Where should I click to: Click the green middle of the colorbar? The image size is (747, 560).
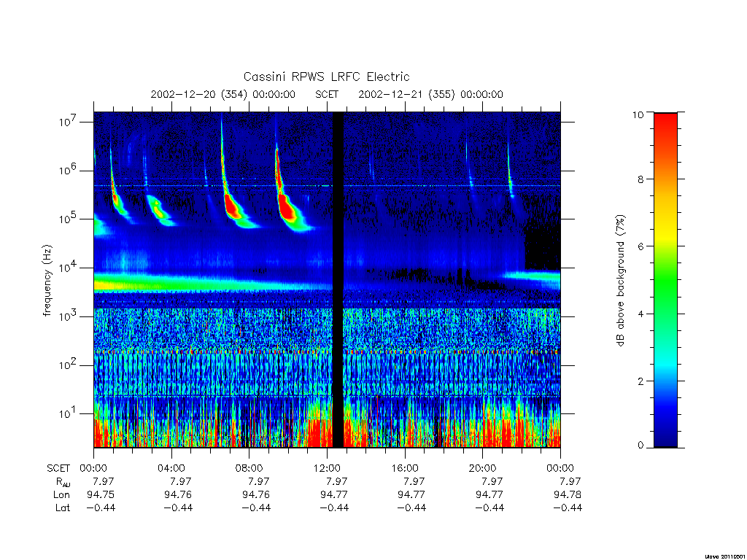665,281
